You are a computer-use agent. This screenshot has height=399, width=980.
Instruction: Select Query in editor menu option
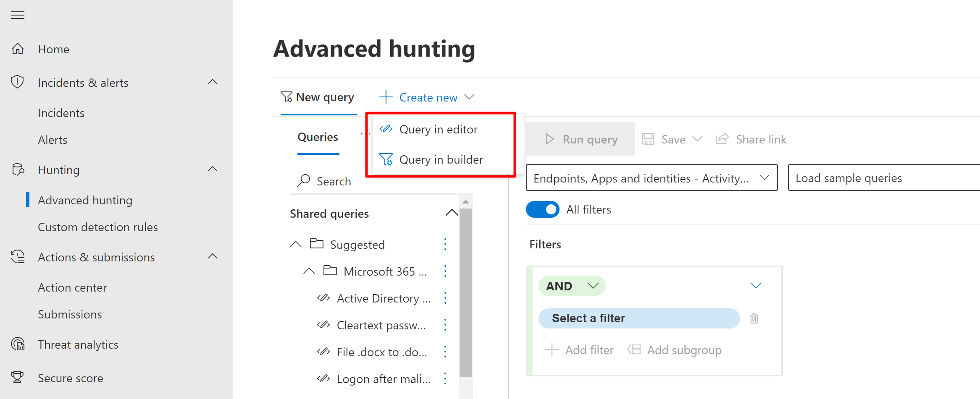click(438, 129)
